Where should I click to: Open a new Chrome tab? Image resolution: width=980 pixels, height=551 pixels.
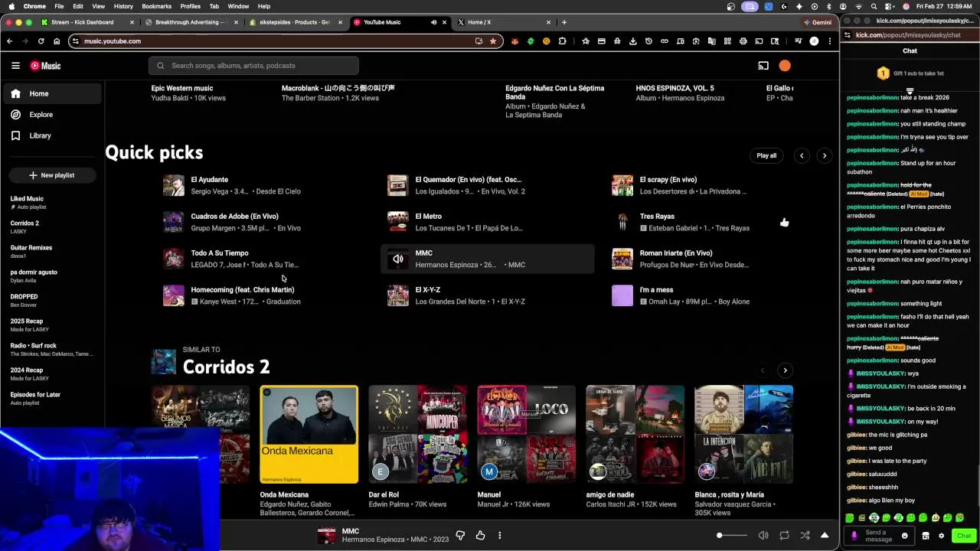[564, 22]
